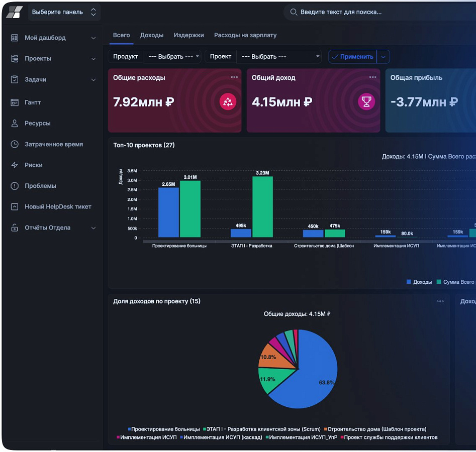
Task: Switch to the Доходы tab
Action: pyautogui.click(x=152, y=35)
